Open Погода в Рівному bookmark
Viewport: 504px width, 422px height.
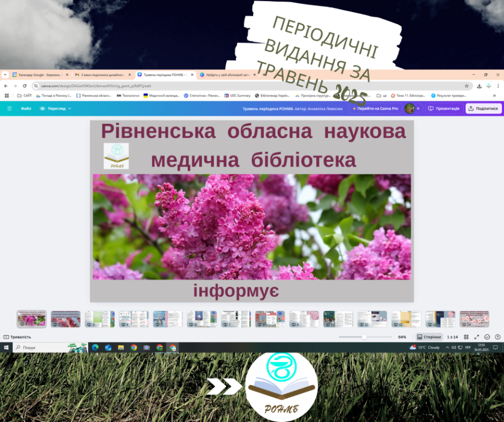point(54,95)
